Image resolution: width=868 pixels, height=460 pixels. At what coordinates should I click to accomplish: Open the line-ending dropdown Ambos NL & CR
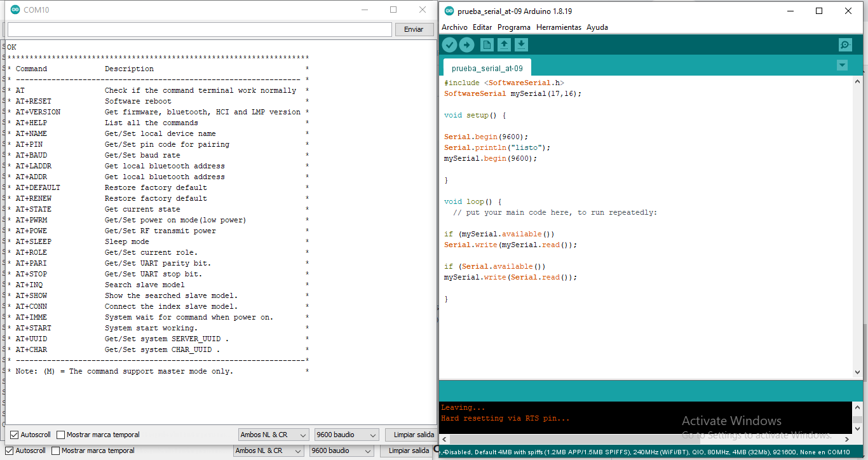(x=273, y=434)
